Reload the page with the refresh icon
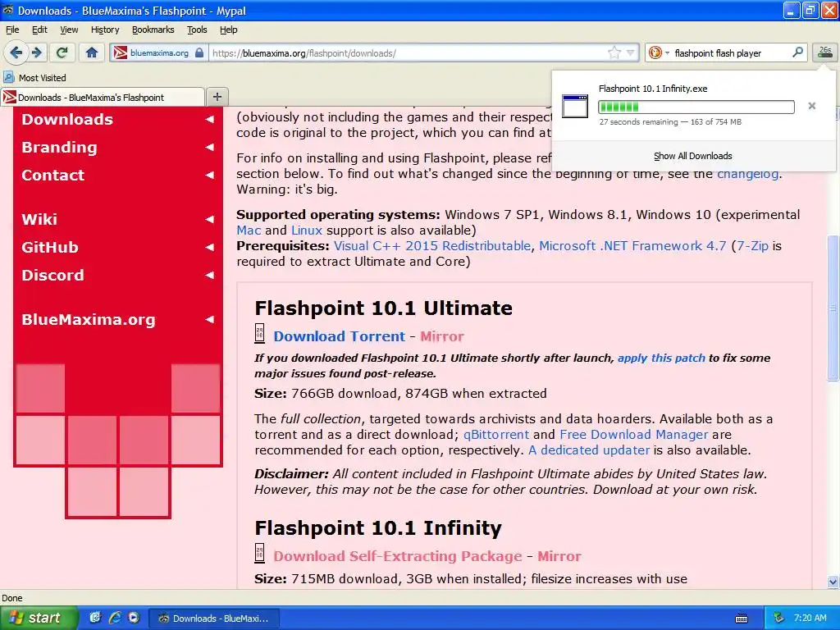Image resolution: width=840 pixels, height=630 pixels. coord(62,52)
